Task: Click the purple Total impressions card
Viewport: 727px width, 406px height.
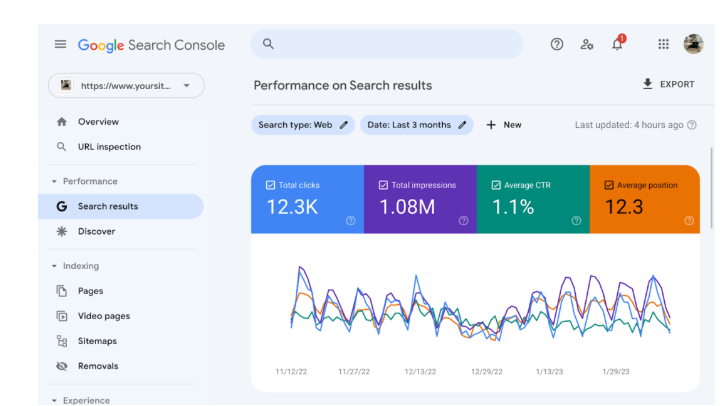Action: [420, 199]
